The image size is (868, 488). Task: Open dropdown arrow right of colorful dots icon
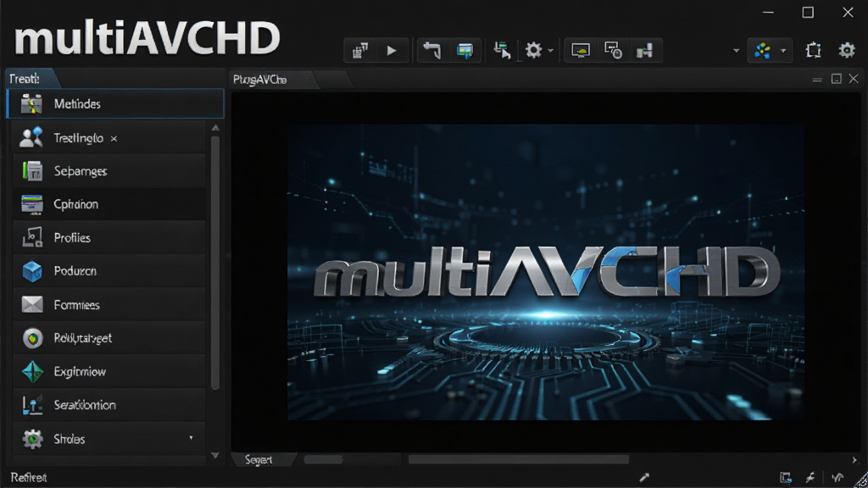click(x=783, y=51)
